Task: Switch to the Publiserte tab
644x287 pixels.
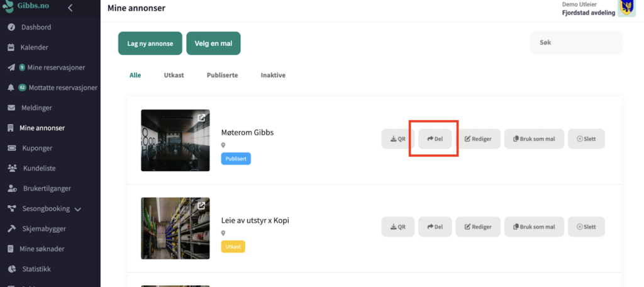Action: [x=222, y=75]
